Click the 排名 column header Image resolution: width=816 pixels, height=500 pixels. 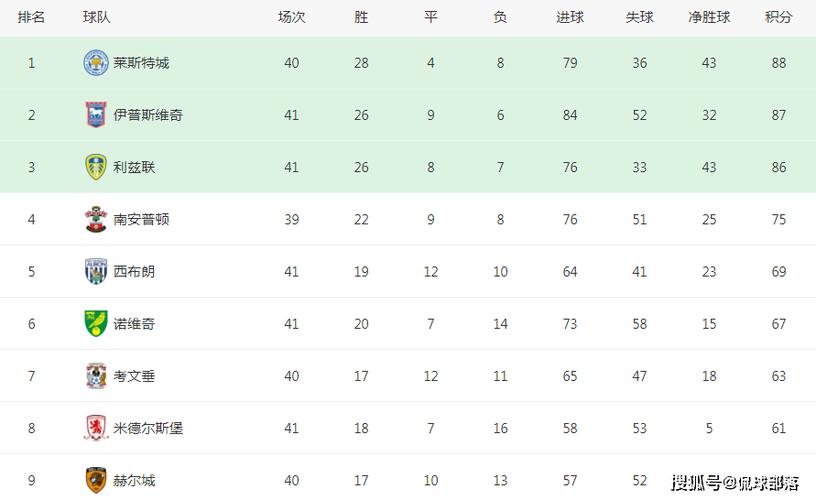(x=31, y=17)
